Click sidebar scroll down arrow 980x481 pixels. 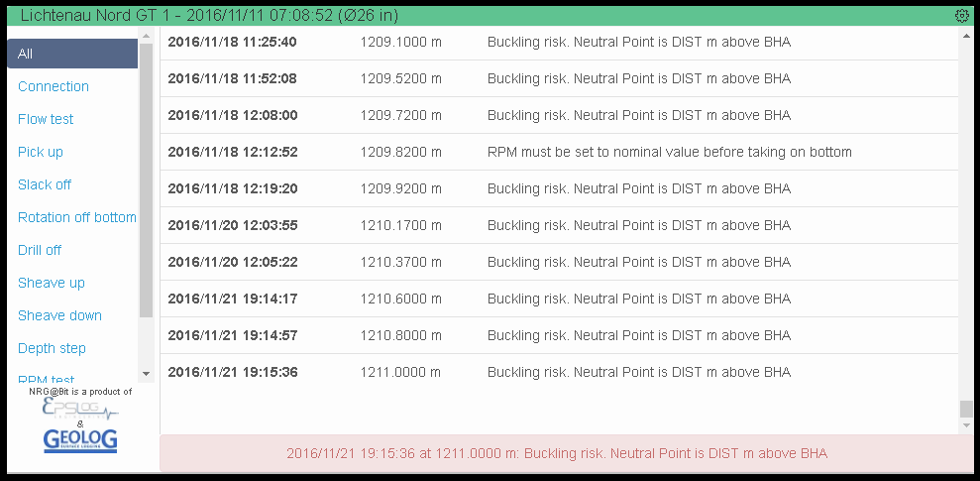click(x=147, y=374)
